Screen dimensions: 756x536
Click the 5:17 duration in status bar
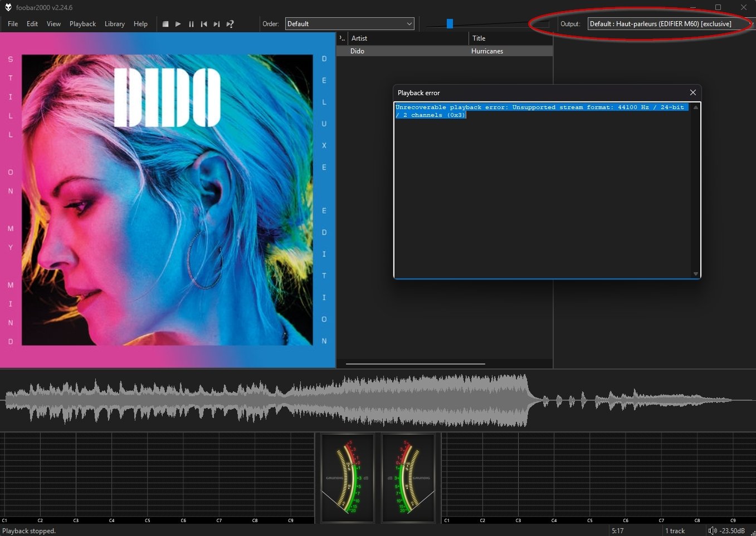pos(617,531)
